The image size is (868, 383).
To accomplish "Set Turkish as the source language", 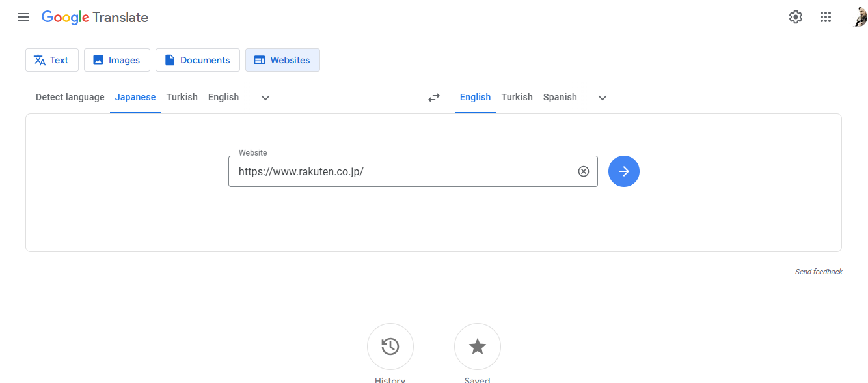I will click(x=182, y=97).
